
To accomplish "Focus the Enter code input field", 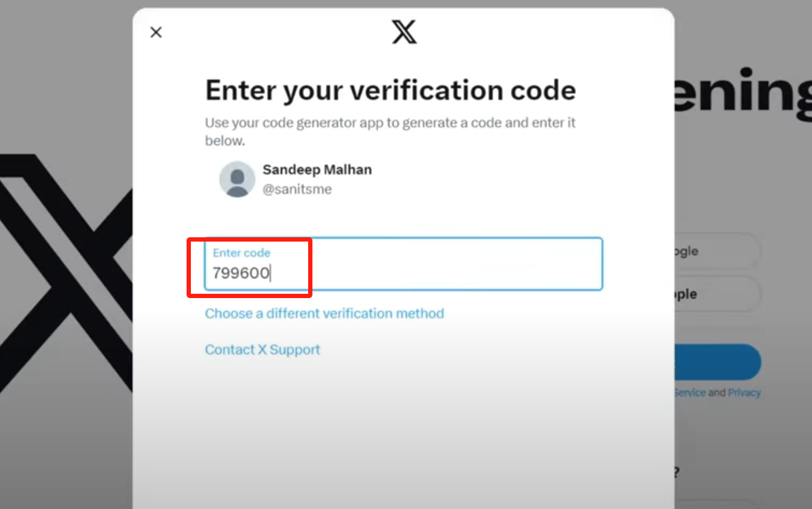I will pos(430,265).
